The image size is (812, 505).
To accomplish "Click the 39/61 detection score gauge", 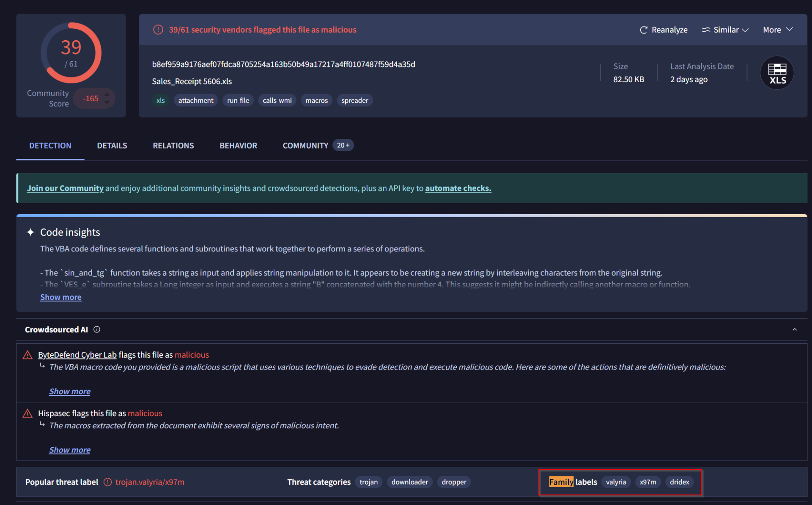I will tap(71, 53).
